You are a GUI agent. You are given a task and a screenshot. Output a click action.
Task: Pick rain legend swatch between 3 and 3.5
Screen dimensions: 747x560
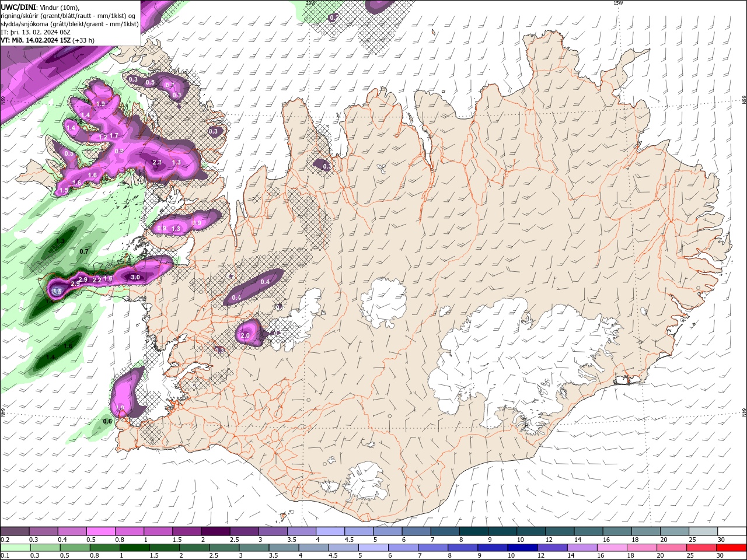pos(253,548)
